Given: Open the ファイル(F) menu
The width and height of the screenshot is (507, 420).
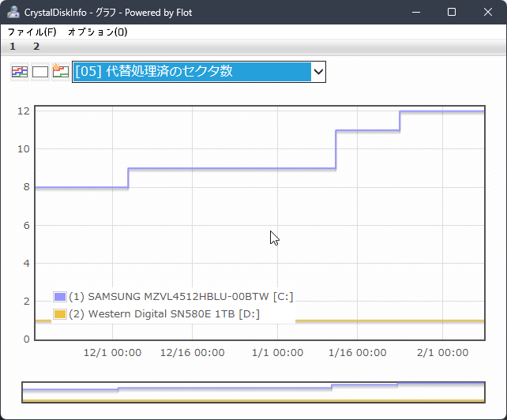Looking at the screenshot, I should coord(32,32).
